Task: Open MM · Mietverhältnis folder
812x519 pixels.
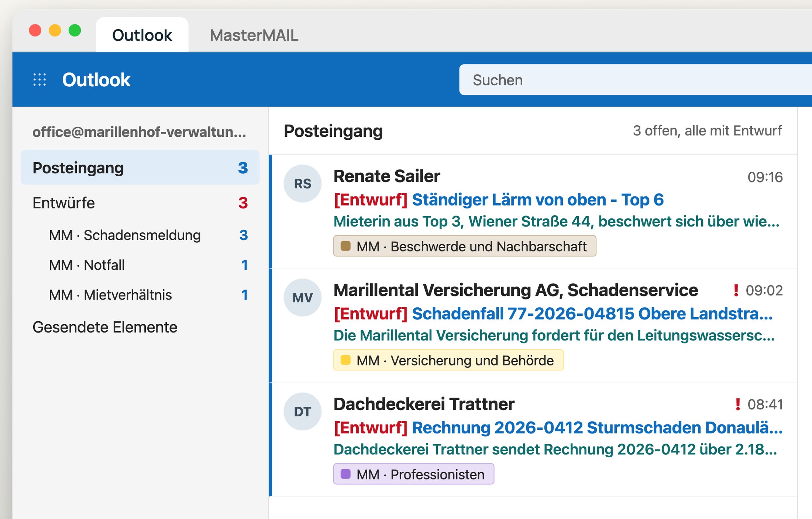Action: click(140, 295)
